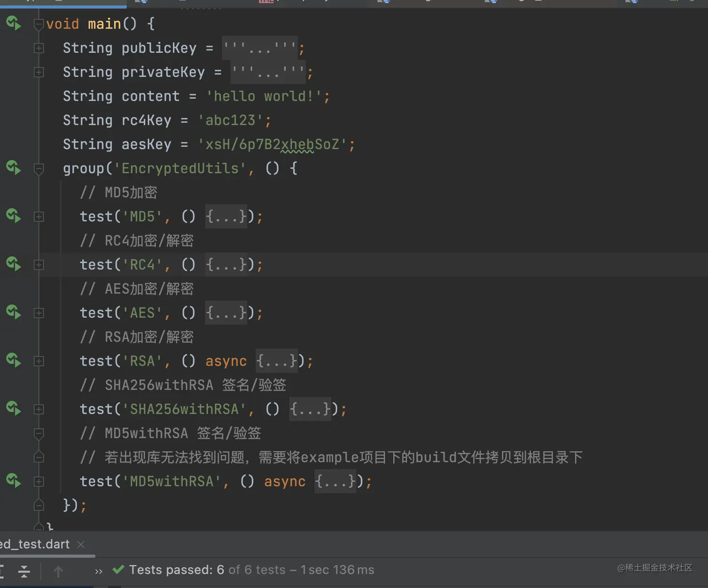Click the previous failed test up arrow
The image size is (708, 588).
[58, 571]
